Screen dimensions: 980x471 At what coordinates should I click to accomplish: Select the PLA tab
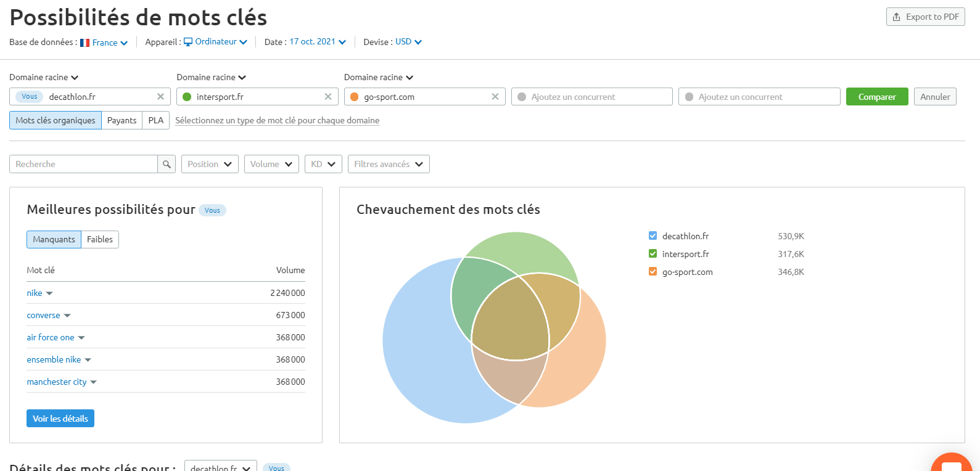pos(156,120)
